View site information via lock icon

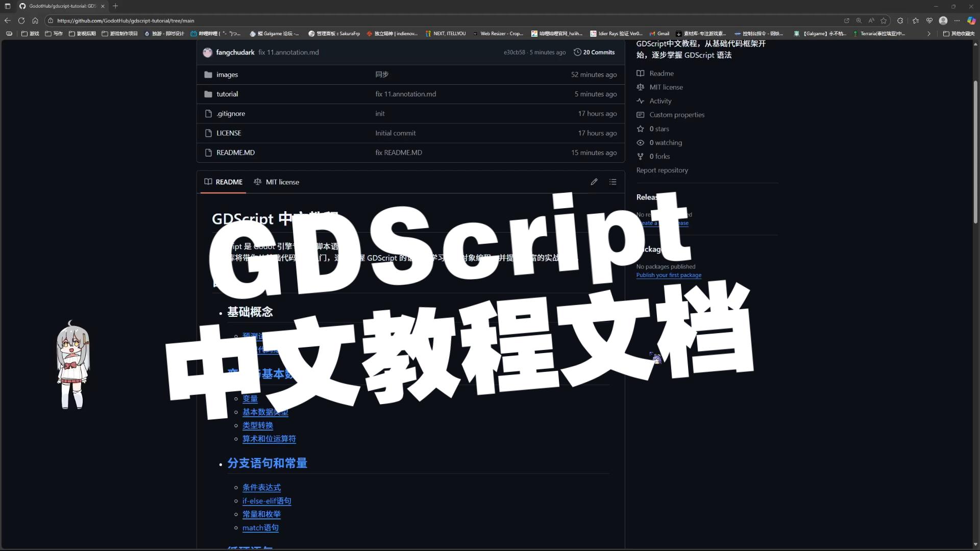(50, 21)
